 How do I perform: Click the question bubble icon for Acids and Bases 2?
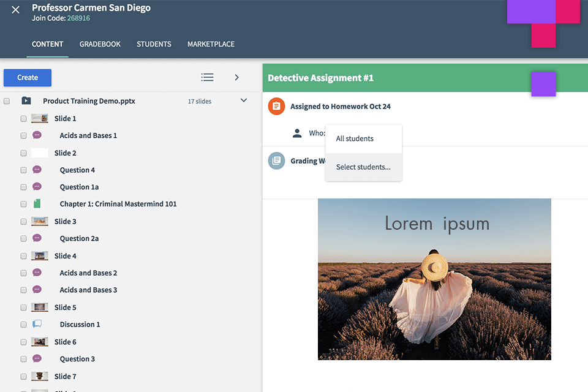tap(37, 273)
